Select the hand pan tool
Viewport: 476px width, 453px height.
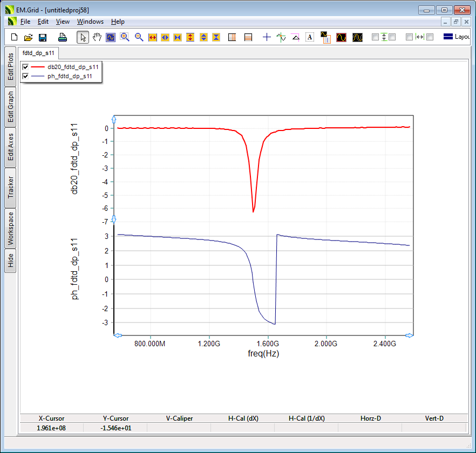[97, 37]
